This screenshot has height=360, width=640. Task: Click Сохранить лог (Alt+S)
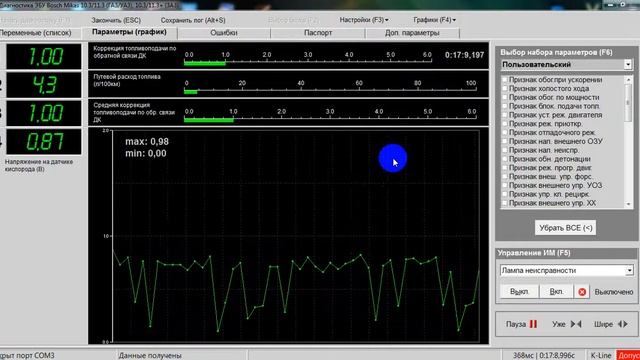(193, 20)
